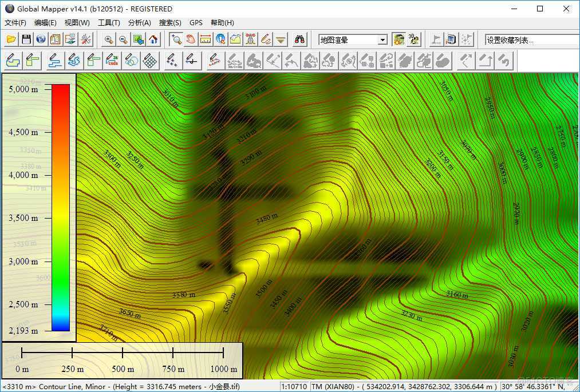Activate the Measure tool
The width and height of the screenshot is (580, 392).
204,40
